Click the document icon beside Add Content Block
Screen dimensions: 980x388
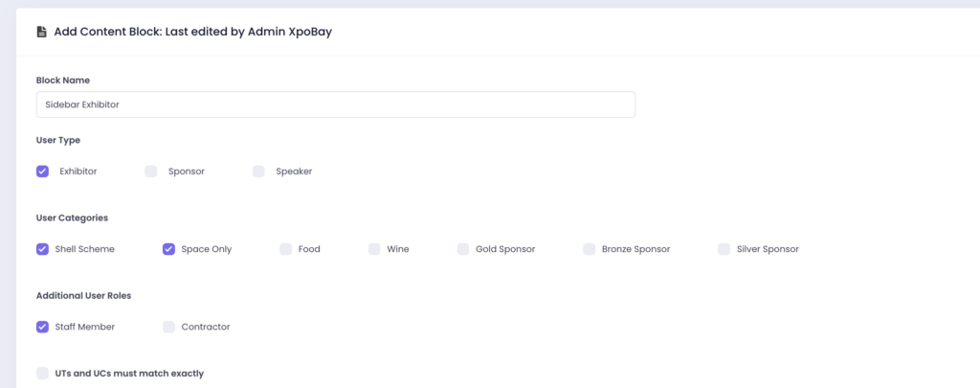coord(41,32)
